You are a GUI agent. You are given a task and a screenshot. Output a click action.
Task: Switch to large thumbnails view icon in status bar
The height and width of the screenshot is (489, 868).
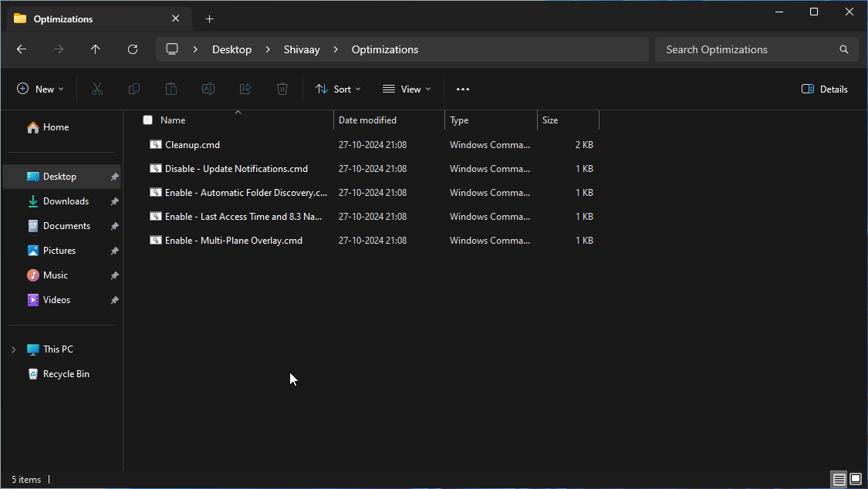tap(856, 480)
